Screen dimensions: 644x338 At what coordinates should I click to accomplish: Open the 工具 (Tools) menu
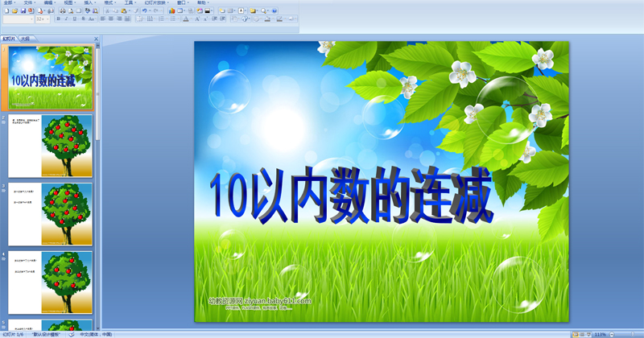tap(129, 3)
